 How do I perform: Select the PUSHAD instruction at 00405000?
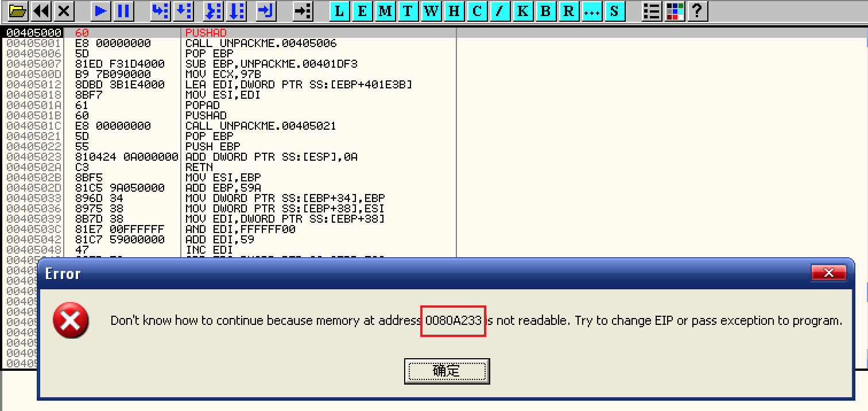pos(206,33)
